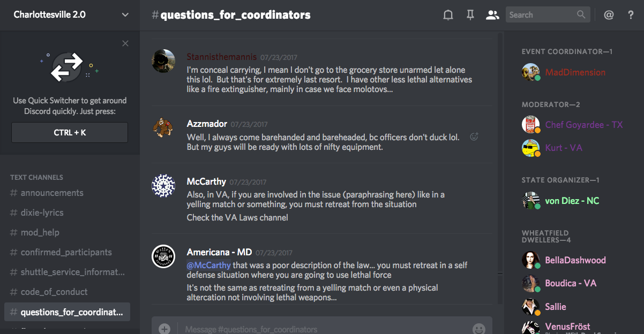Open MadDimension's member profile
Screen dimensions: 644x334
[x=575, y=72]
